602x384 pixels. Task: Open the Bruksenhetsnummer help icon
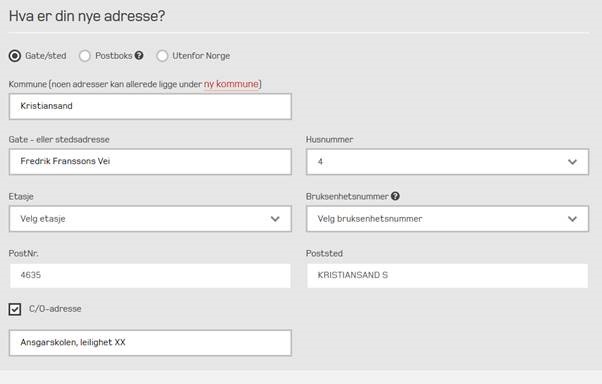coord(395,196)
